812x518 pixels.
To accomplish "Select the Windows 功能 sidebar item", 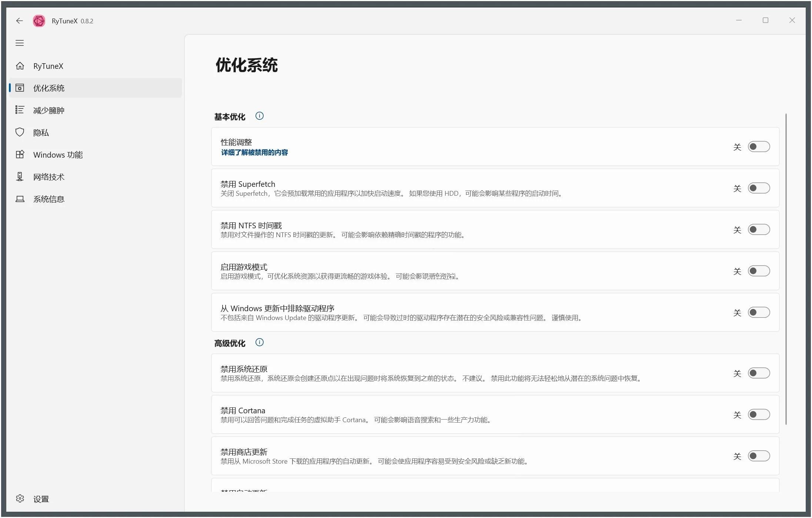I will click(57, 155).
